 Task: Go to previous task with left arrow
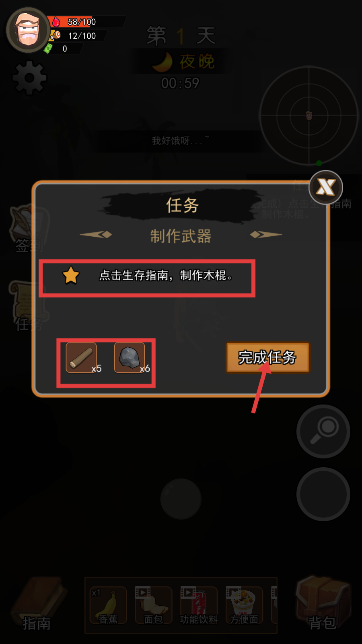pyautogui.click(x=96, y=235)
